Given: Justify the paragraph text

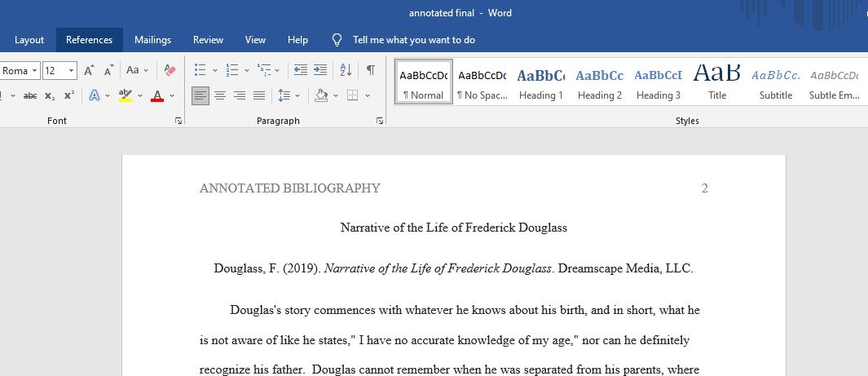Looking at the screenshot, I should click(x=259, y=95).
